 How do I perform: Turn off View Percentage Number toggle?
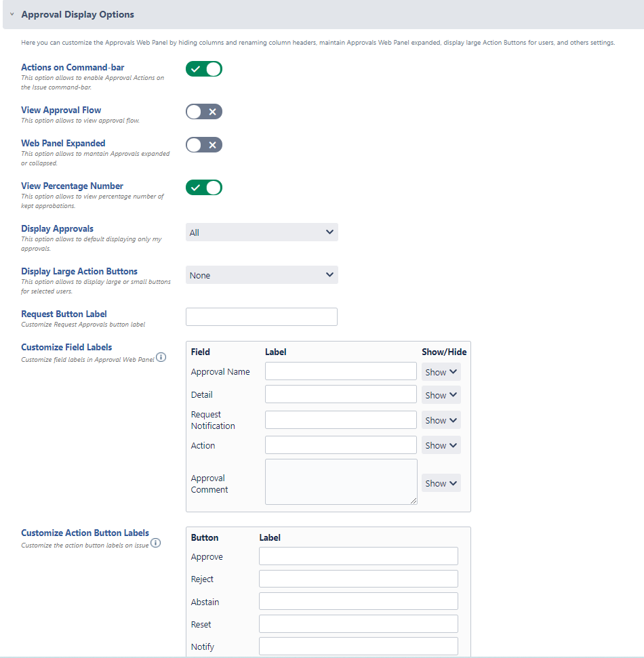pyautogui.click(x=204, y=188)
